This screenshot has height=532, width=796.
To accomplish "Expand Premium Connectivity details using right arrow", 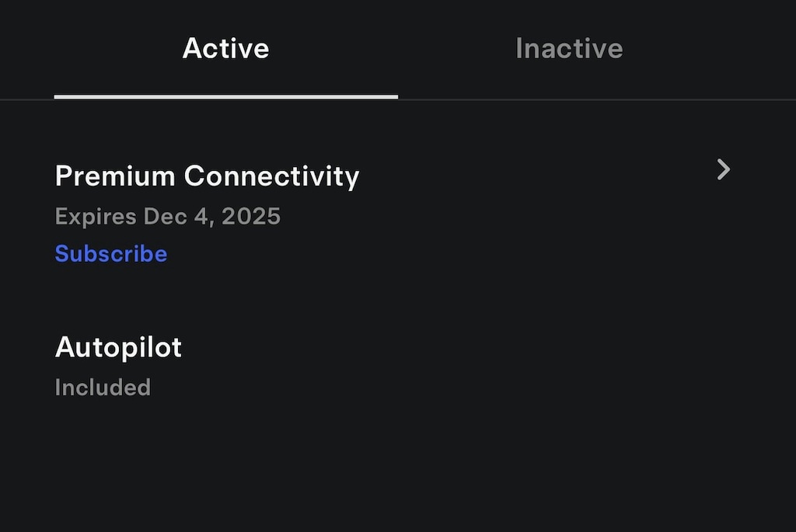I will coord(723,169).
